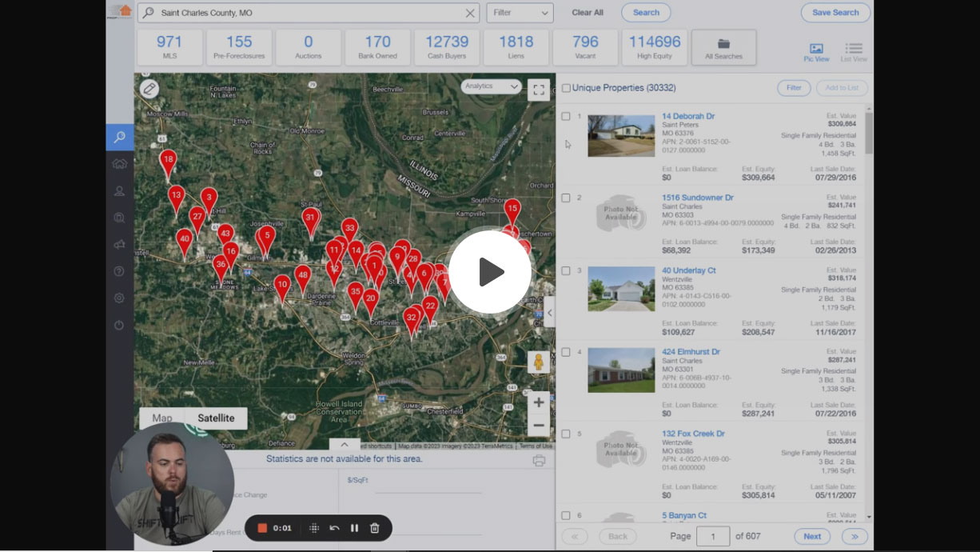This screenshot has width=980, height=552.
Task: Open the Analytics dropdown on map
Action: pyautogui.click(x=491, y=86)
